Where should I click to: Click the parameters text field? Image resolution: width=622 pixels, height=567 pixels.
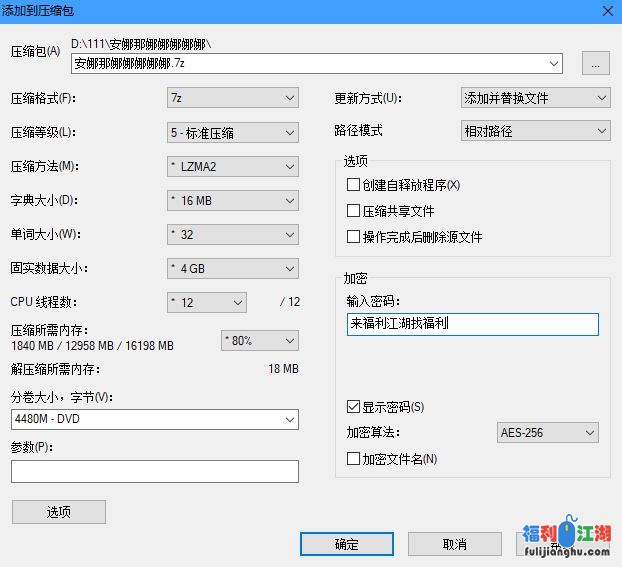pyautogui.click(x=155, y=471)
